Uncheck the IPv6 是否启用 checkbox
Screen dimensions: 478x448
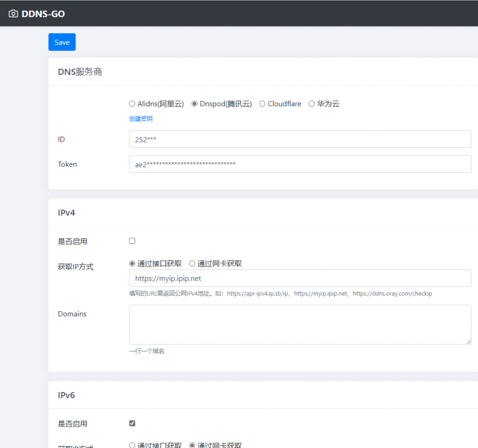[x=132, y=423]
